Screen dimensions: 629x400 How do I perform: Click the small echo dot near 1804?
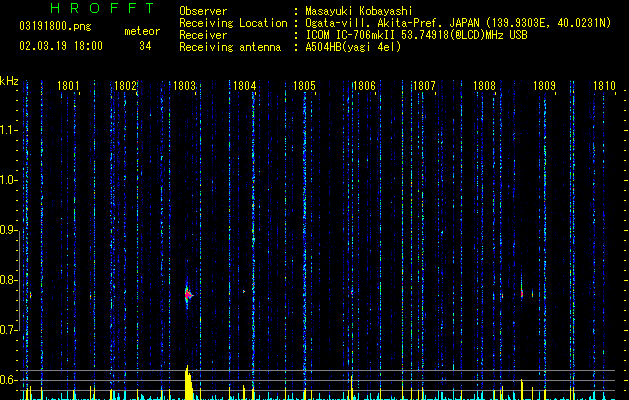click(244, 291)
